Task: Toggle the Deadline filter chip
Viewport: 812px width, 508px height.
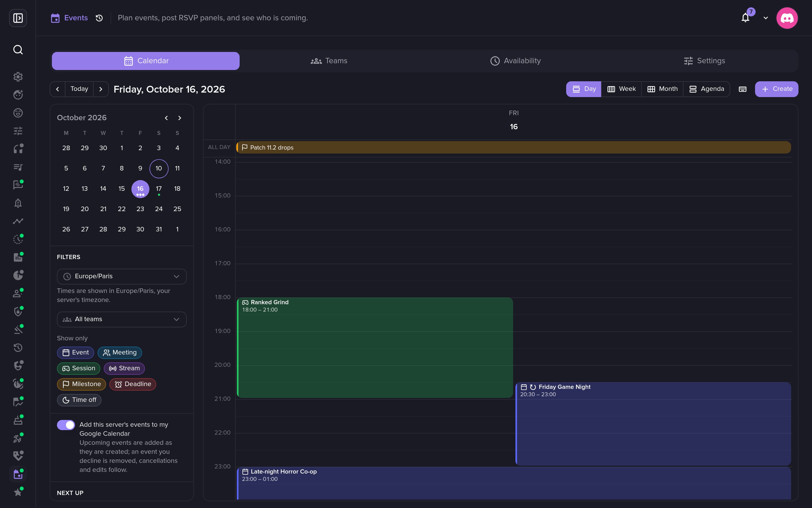Action: (x=133, y=384)
